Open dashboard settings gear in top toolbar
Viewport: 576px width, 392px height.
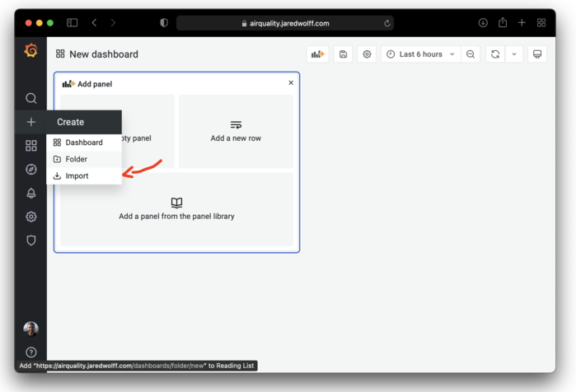tap(367, 54)
